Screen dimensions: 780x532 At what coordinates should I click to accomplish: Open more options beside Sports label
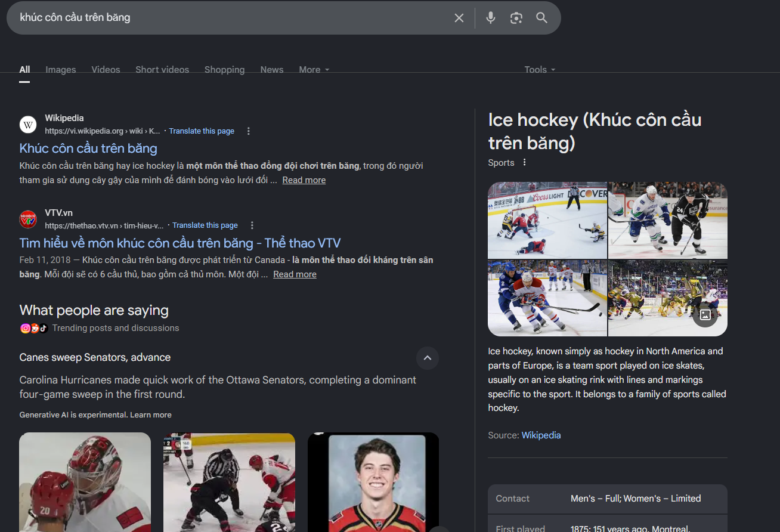click(x=525, y=163)
